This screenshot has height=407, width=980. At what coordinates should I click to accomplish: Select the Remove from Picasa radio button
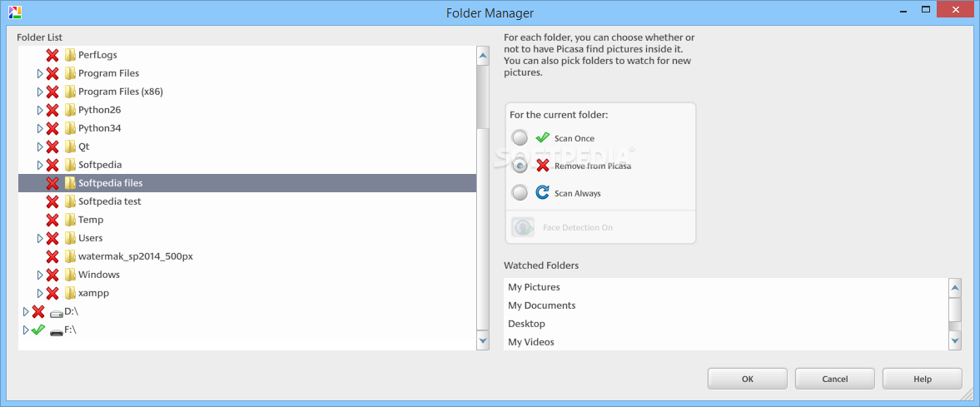[x=520, y=166]
